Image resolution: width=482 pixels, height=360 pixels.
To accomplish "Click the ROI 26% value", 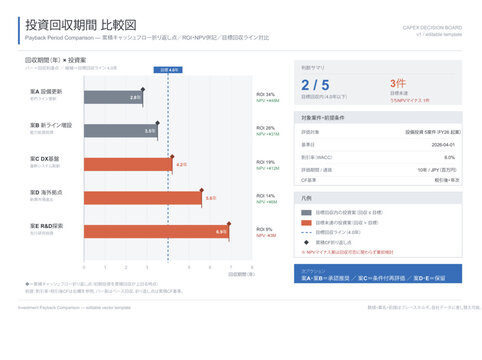I will (x=265, y=128).
